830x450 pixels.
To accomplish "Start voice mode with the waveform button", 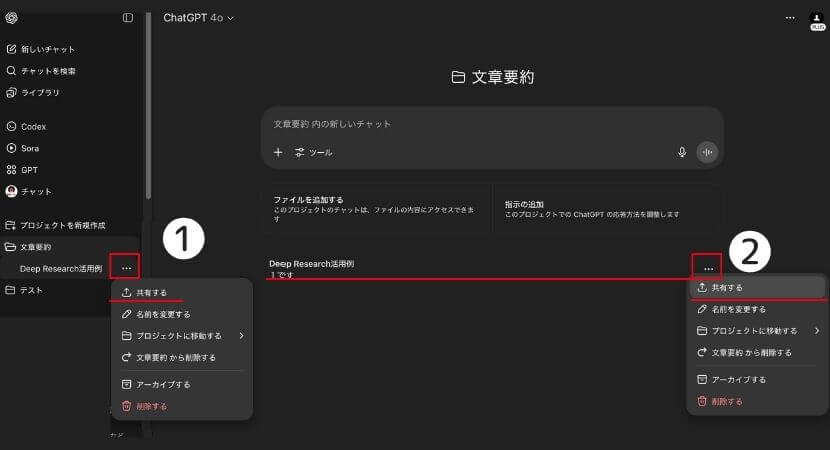I will coord(707,152).
